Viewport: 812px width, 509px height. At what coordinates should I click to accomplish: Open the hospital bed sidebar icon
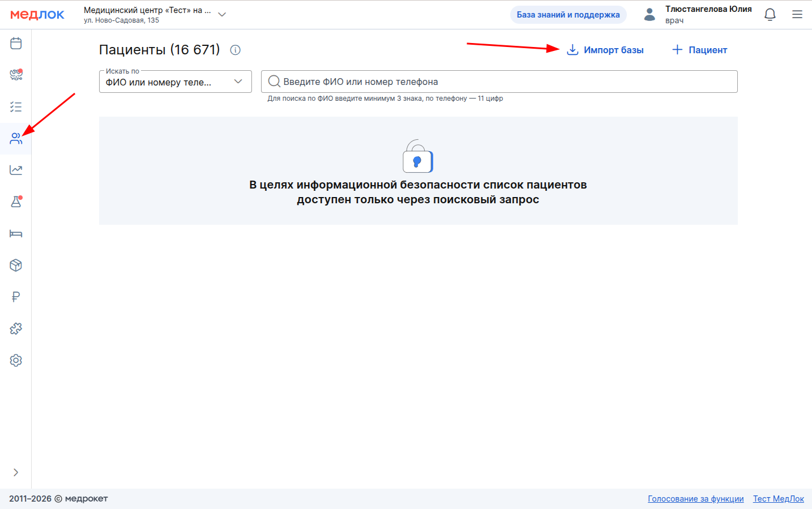pyautogui.click(x=16, y=233)
